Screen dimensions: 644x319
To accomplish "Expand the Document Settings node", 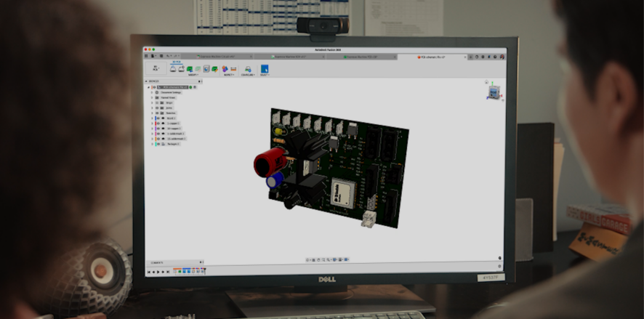I will tap(152, 92).
